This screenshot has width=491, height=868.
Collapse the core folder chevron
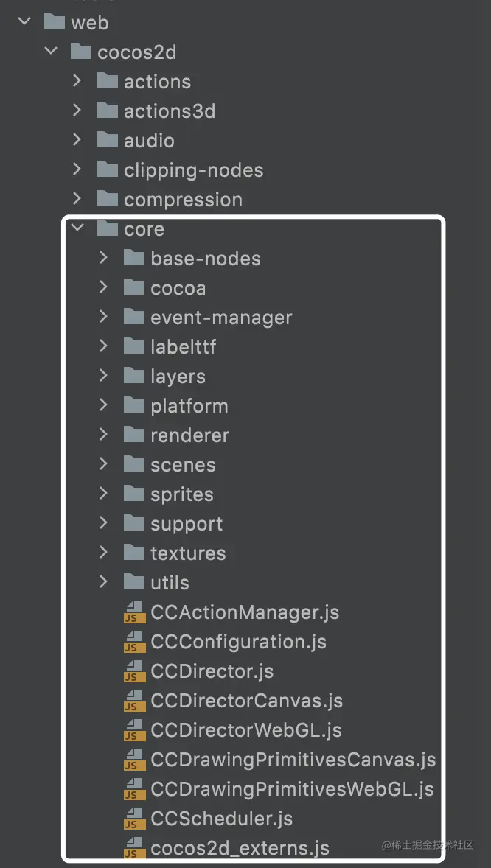tap(77, 228)
